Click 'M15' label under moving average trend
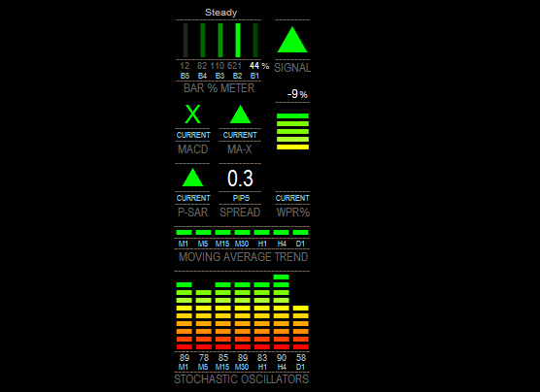The width and height of the screenshot is (540, 392). click(222, 244)
